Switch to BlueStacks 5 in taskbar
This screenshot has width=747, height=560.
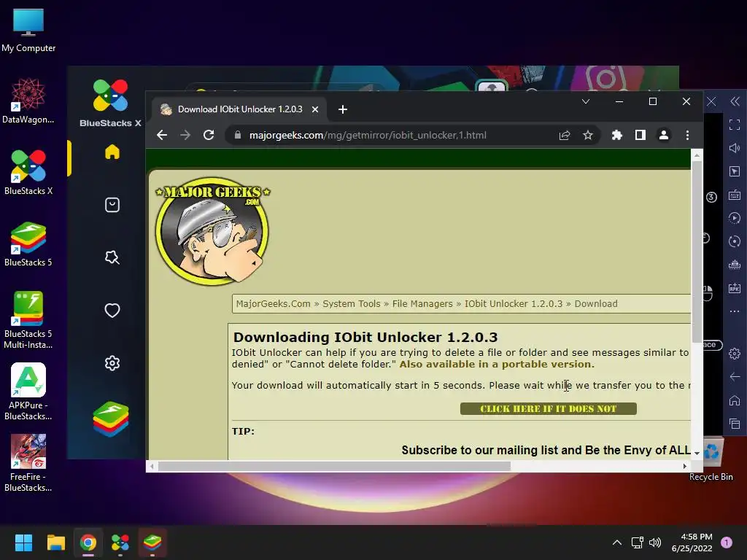pyautogui.click(x=152, y=542)
